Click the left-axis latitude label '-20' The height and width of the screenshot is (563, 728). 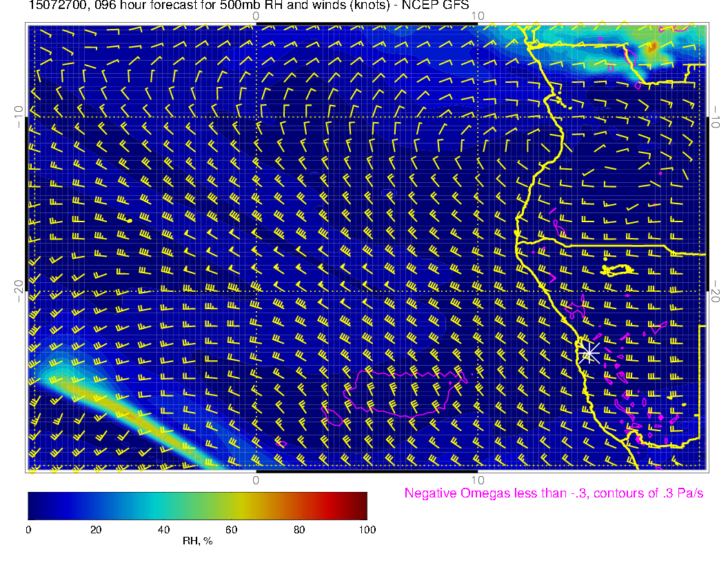[18, 291]
